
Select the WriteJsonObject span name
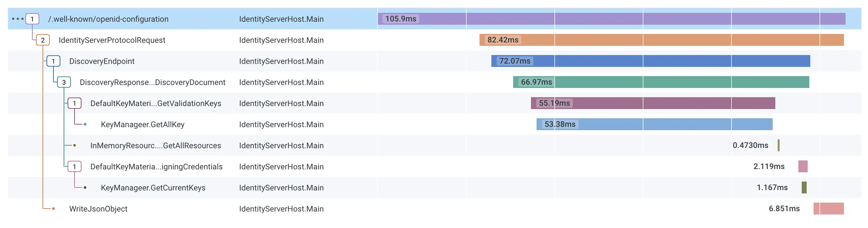[x=98, y=209]
